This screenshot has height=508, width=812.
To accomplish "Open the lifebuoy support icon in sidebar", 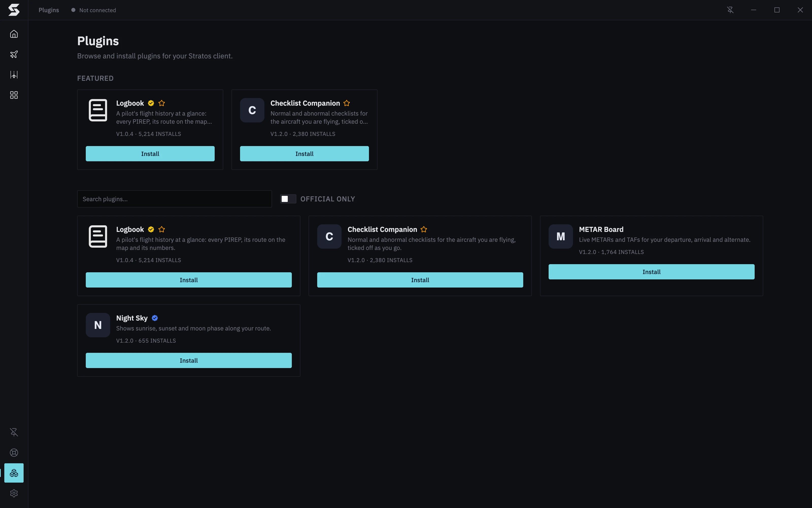I will [14, 453].
